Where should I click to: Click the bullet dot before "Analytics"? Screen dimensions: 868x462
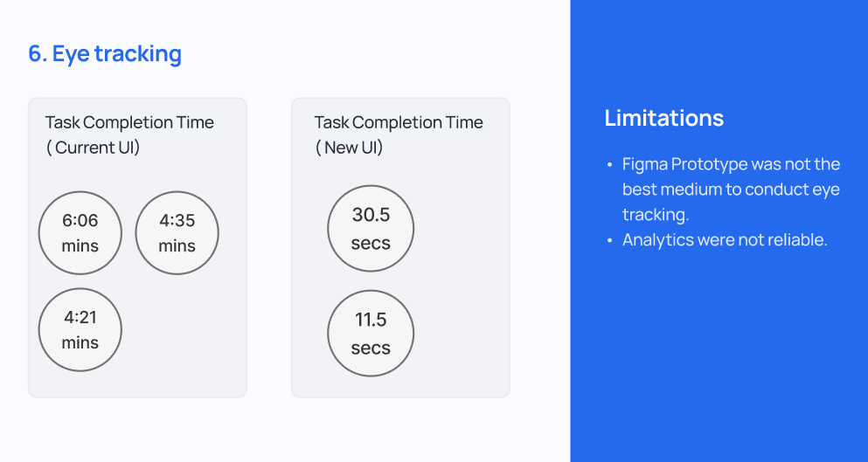click(610, 240)
